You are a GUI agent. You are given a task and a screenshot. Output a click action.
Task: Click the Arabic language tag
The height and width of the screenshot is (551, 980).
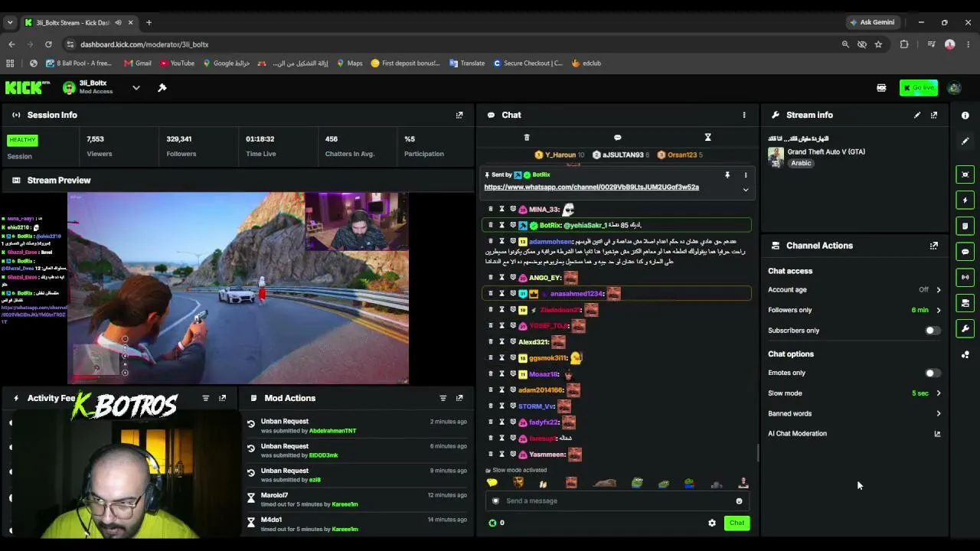(x=801, y=163)
